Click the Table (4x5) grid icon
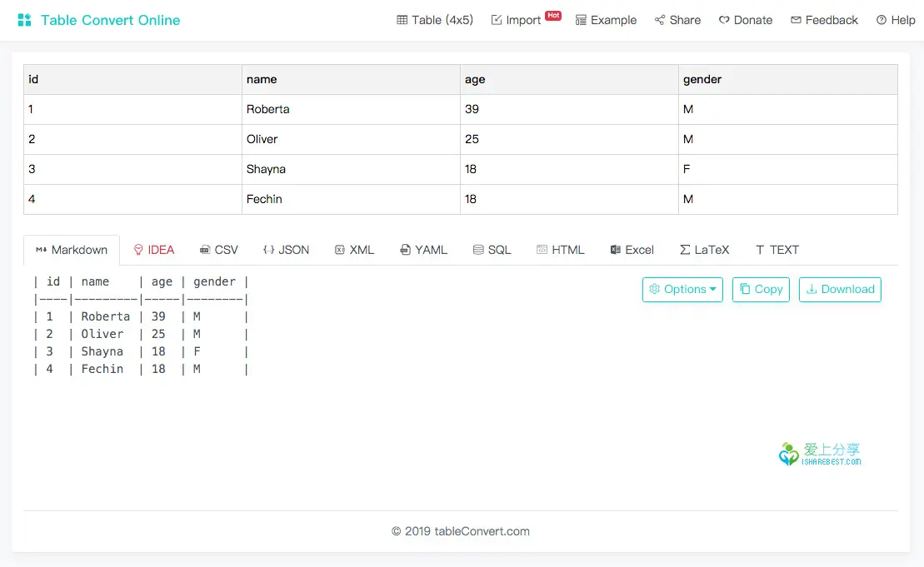 click(x=402, y=19)
